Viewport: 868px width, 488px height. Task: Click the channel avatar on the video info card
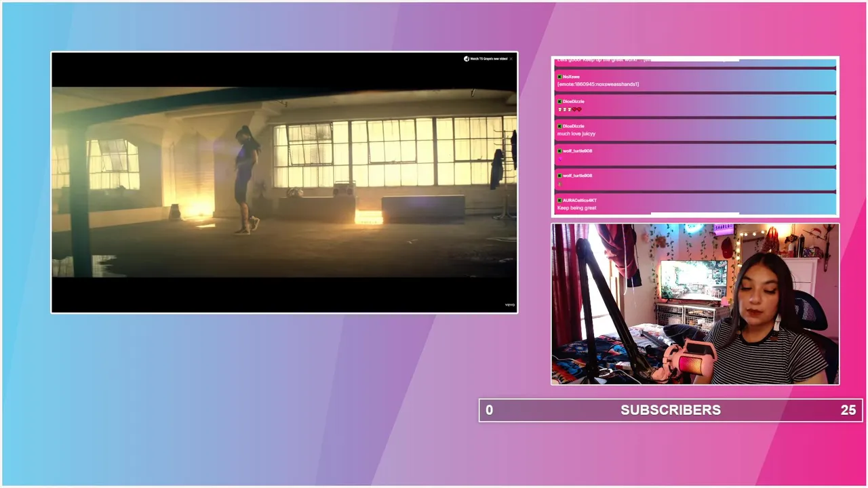coord(466,59)
